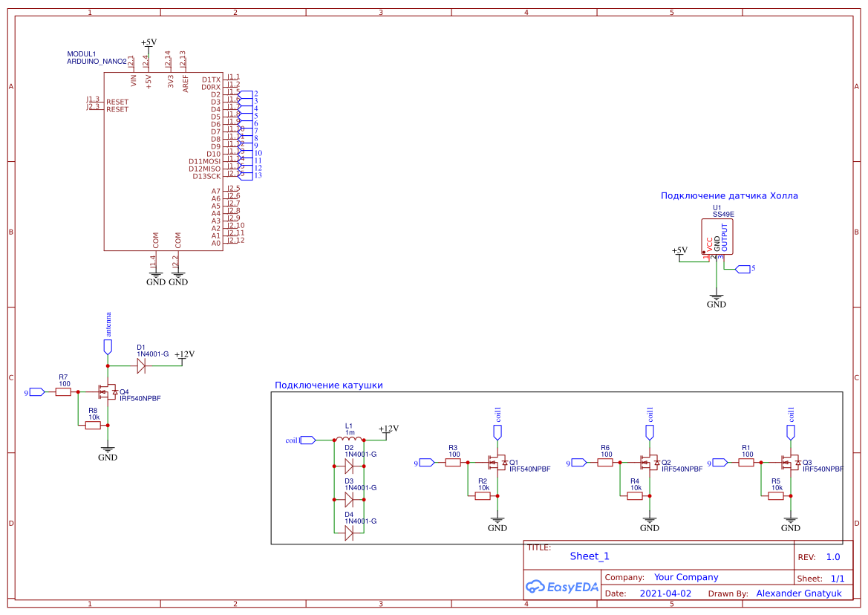868x615 pixels.
Task: Click the 'VIN' pin label on Arduino
Action: coord(134,81)
